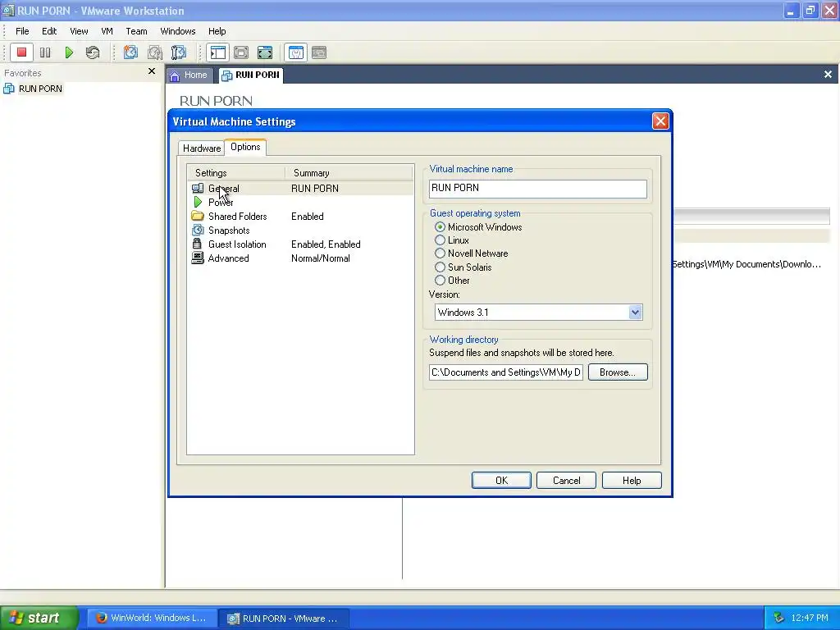Click the Quick Switch toolbar icon

click(241, 52)
